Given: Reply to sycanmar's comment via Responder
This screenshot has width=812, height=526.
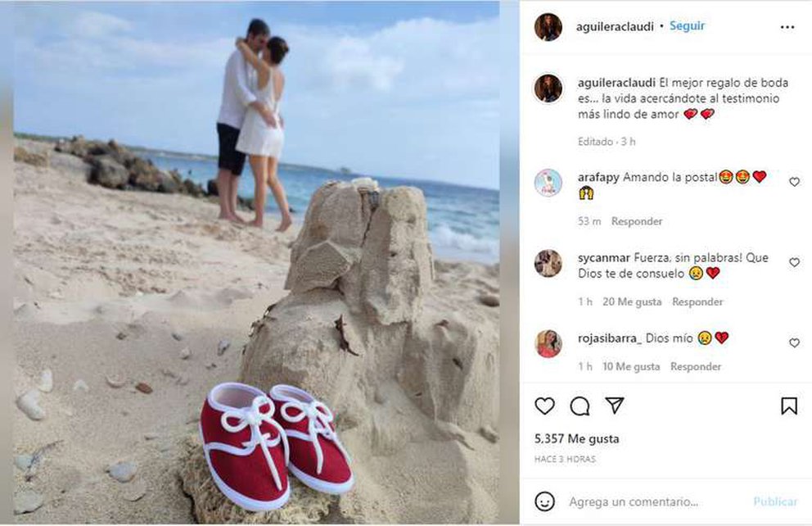Looking at the screenshot, I should click(x=697, y=302).
